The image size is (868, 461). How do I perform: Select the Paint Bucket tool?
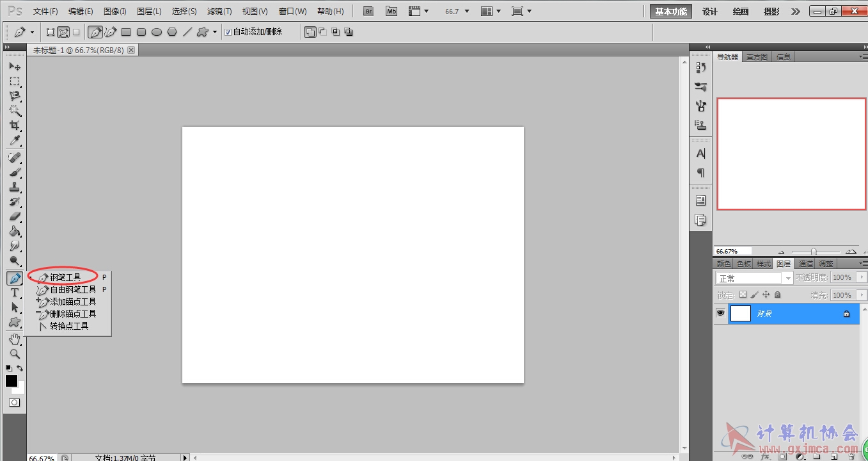15,231
